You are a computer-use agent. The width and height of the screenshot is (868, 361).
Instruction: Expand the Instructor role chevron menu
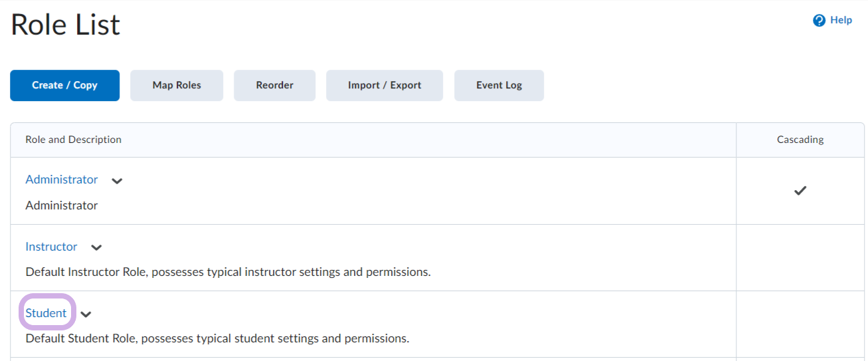click(96, 248)
